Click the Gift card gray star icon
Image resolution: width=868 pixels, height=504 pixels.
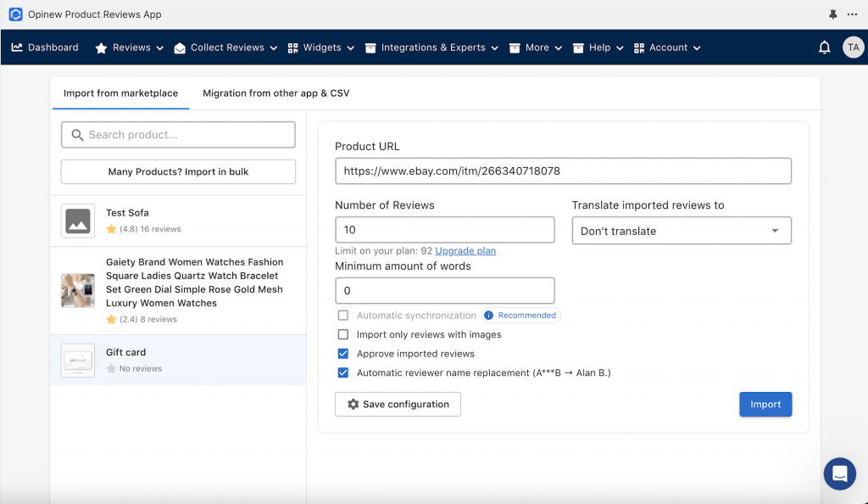111,369
